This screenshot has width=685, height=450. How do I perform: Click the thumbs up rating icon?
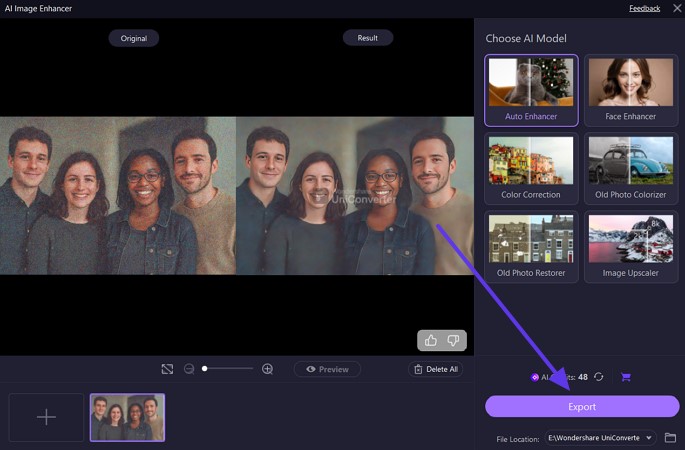click(x=431, y=340)
